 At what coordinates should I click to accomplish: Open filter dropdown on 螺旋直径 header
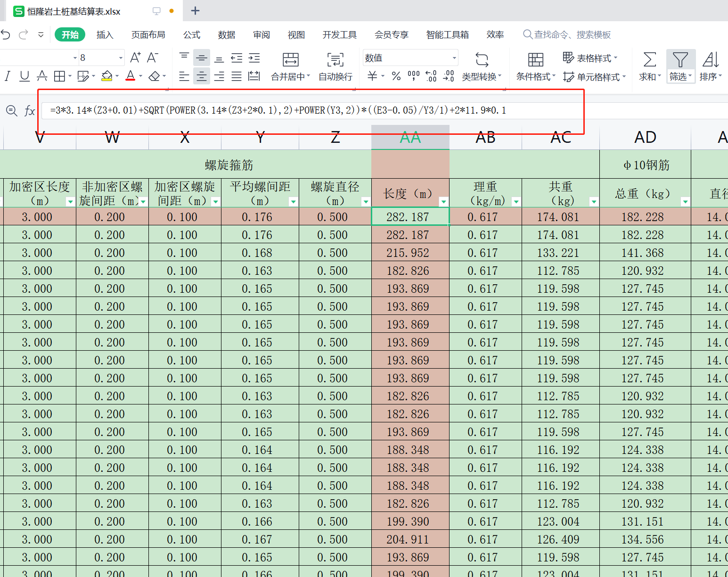365,202
